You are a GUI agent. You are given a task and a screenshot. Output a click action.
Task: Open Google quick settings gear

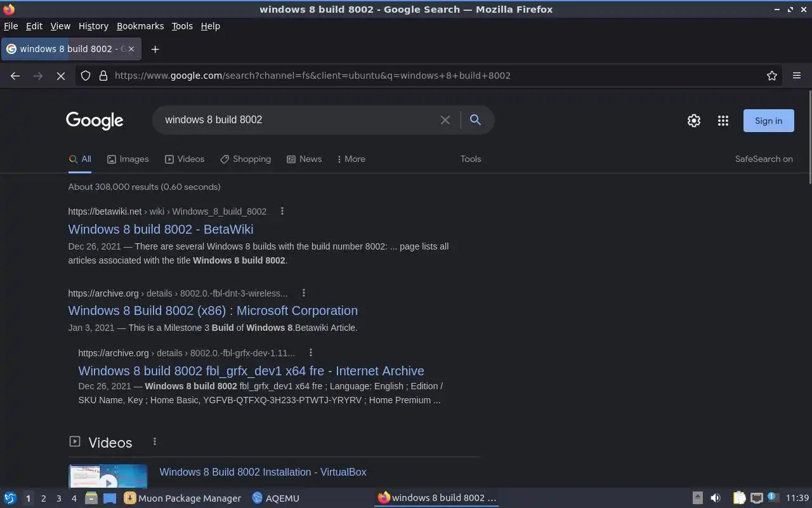[694, 121]
